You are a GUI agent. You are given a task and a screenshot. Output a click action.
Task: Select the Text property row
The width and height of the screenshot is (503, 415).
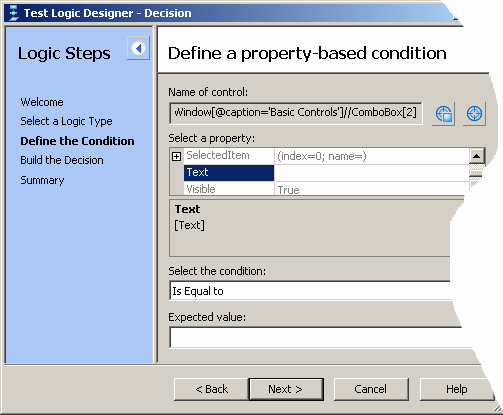tap(327, 173)
